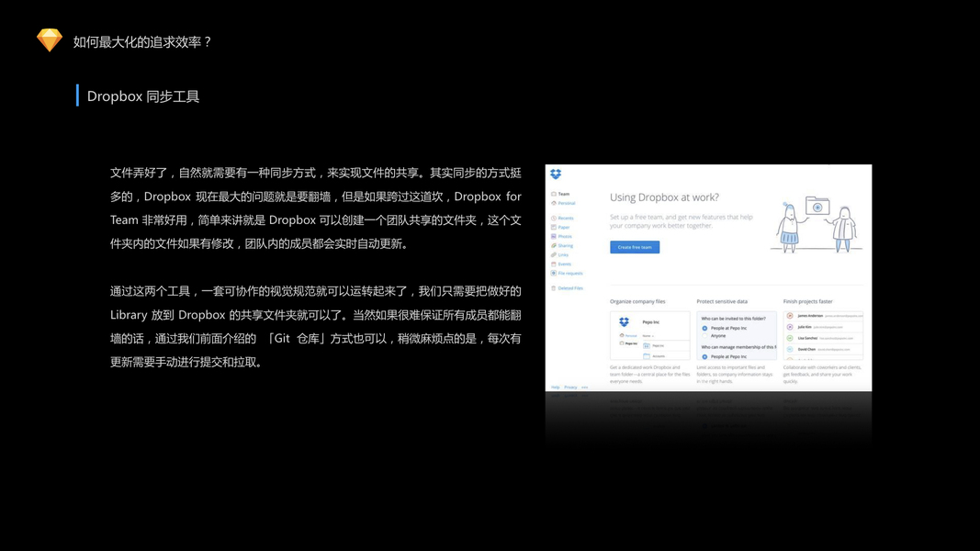Toggle the Name column sort arrow
The height and width of the screenshot is (551, 980).
[x=652, y=336]
